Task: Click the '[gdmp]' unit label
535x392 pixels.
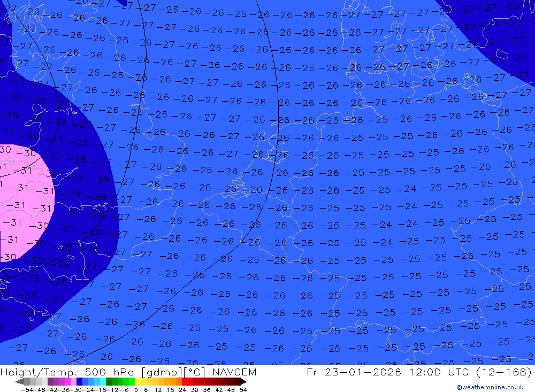Action: [x=162, y=372]
